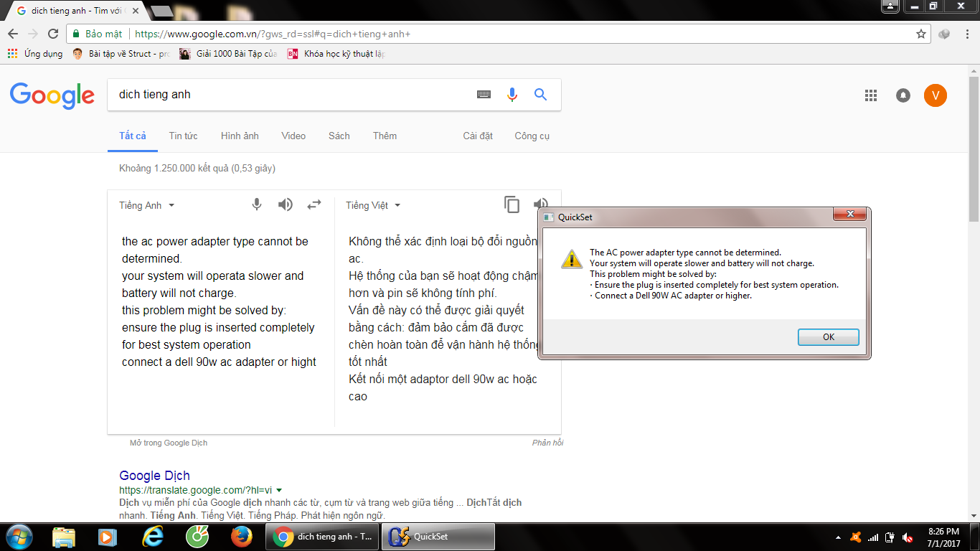Screen dimensions: 980x551
Task: Launch Firefox from the taskbar
Action: 242,537
